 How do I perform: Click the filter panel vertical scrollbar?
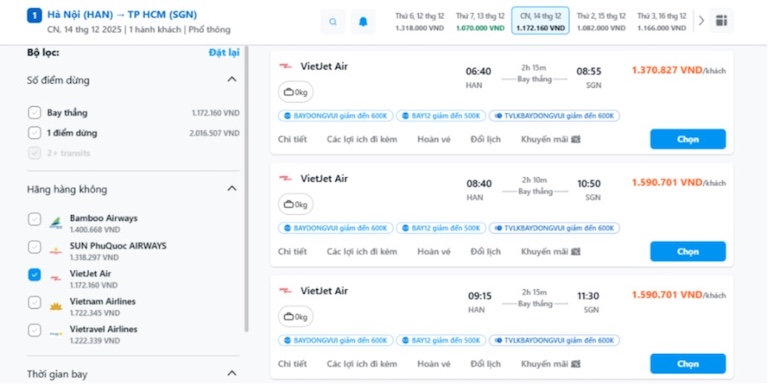tap(246, 189)
